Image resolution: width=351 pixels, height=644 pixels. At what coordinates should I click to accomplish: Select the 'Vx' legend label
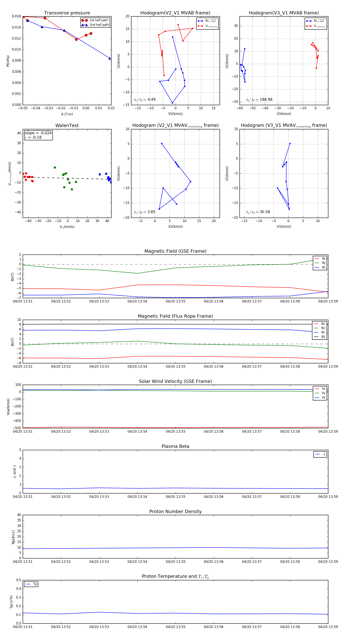[324, 389]
